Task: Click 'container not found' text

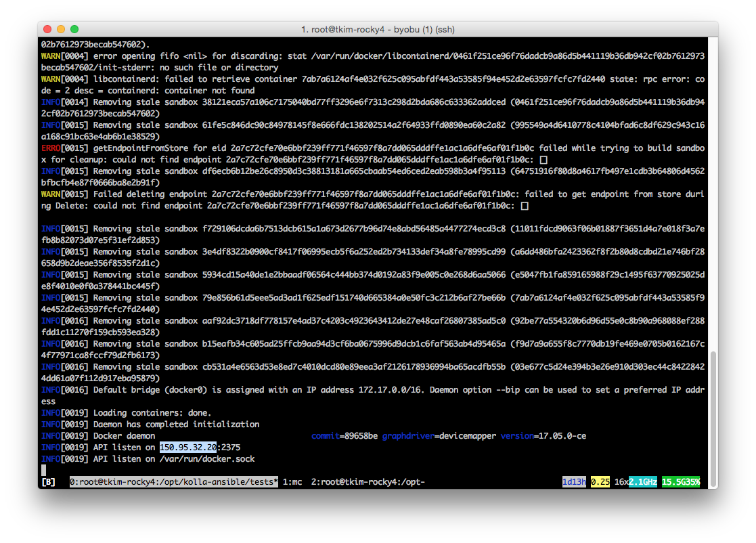Action: pyautogui.click(x=209, y=91)
